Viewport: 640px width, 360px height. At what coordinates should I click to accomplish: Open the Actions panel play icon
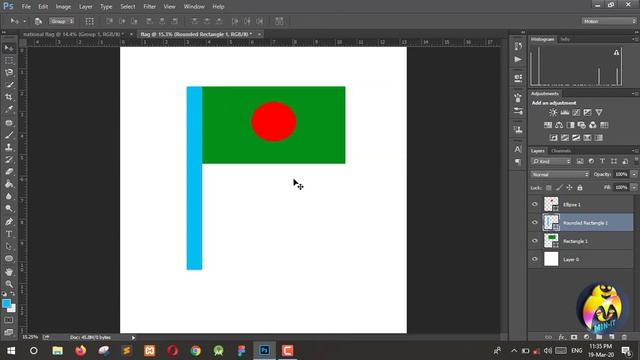(x=518, y=60)
